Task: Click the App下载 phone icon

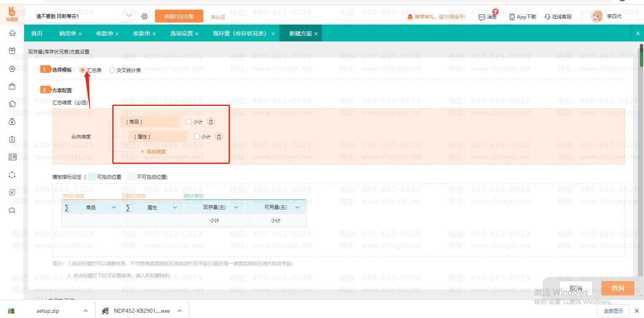Action: (x=512, y=17)
